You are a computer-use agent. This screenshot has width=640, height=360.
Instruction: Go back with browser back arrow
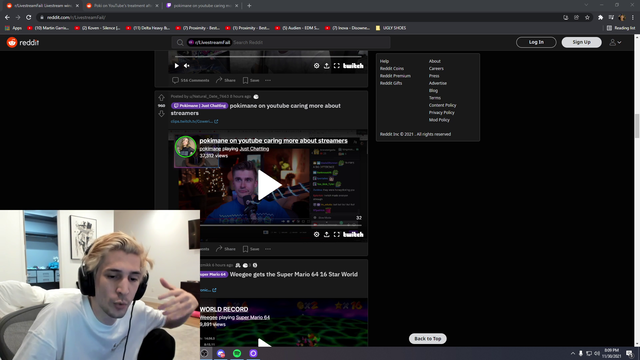point(7,17)
